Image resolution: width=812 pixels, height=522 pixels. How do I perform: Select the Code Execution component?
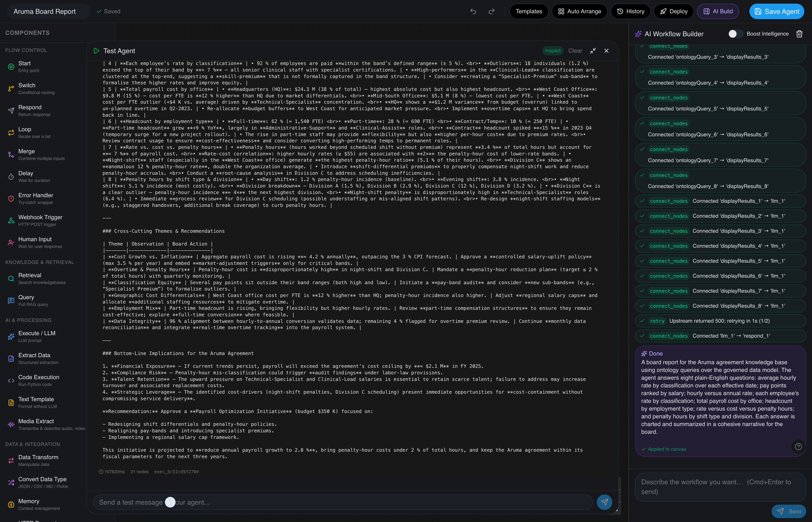[x=44, y=381]
